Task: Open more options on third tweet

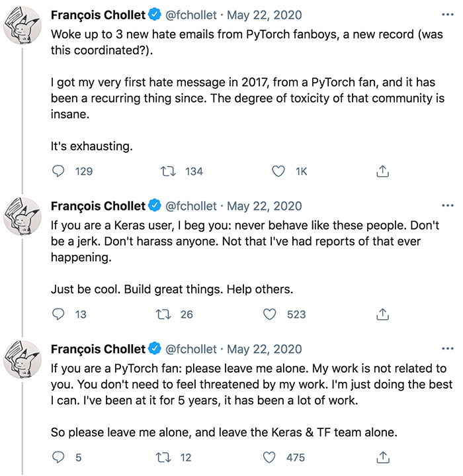Action: (447, 349)
